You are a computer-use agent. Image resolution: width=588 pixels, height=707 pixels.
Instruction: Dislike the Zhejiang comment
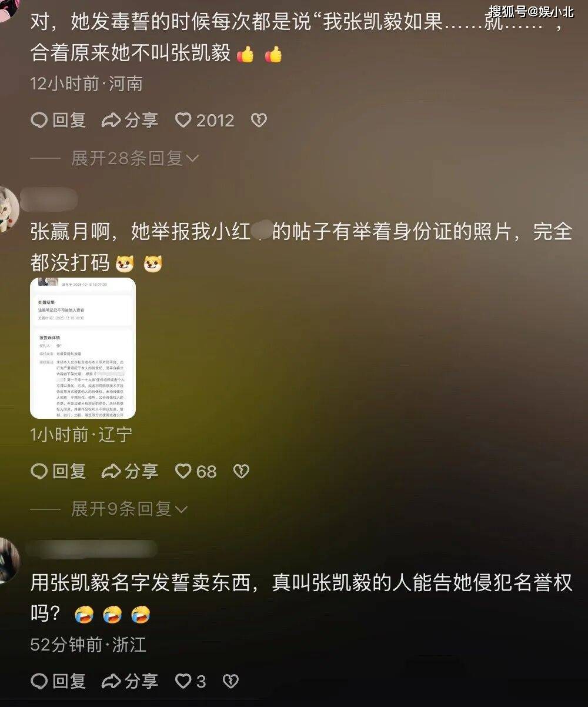tap(230, 681)
